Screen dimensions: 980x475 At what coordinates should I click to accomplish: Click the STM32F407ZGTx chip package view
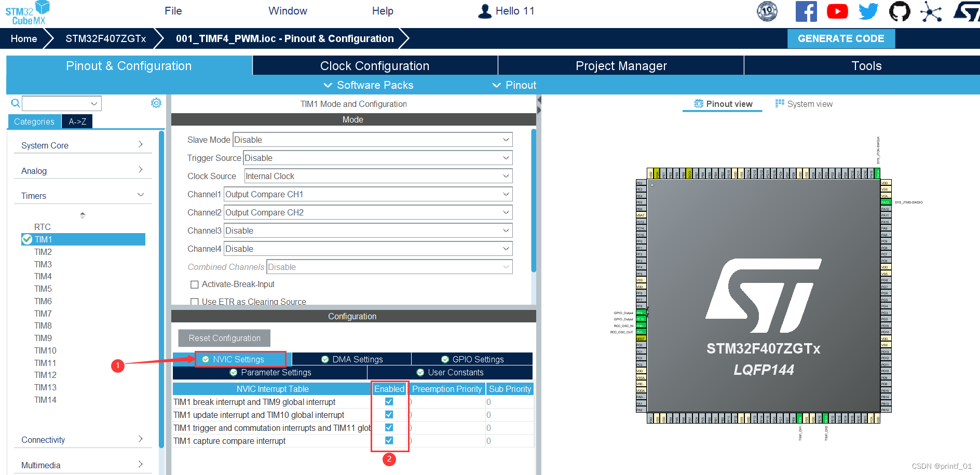click(x=764, y=296)
